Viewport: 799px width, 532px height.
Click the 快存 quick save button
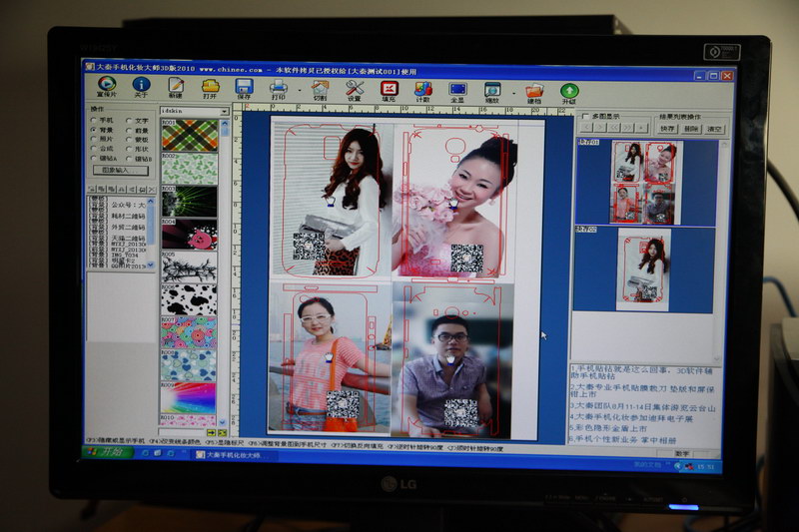coord(667,129)
